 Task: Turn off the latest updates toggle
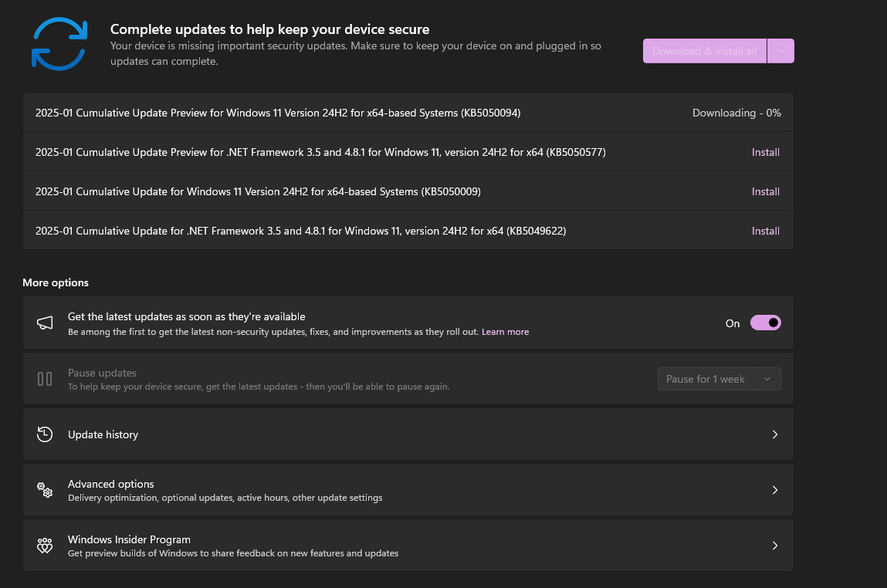pos(765,323)
